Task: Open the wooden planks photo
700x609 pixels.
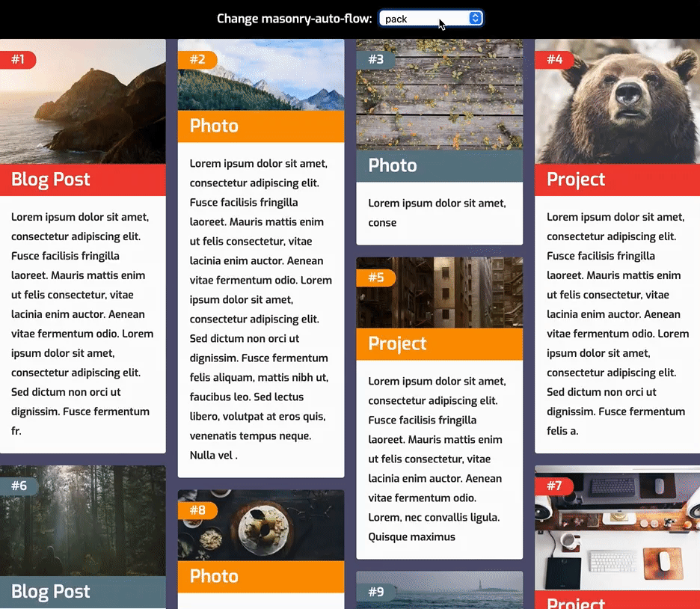Action: [x=439, y=95]
